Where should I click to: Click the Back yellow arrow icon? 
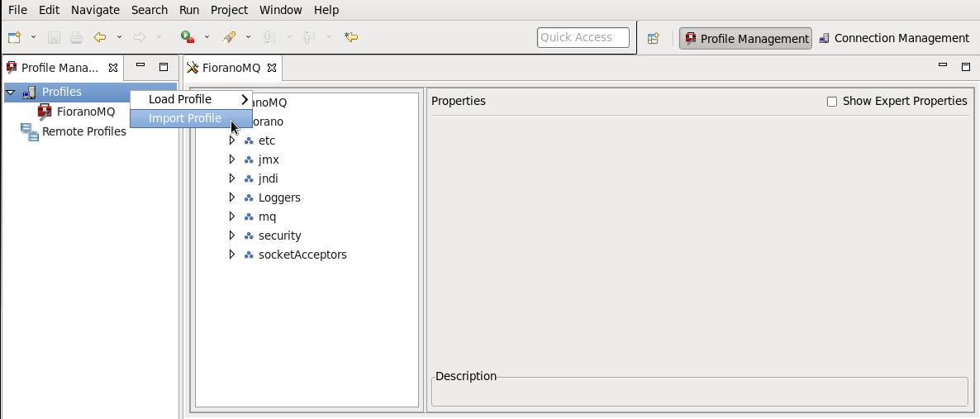coord(100,37)
